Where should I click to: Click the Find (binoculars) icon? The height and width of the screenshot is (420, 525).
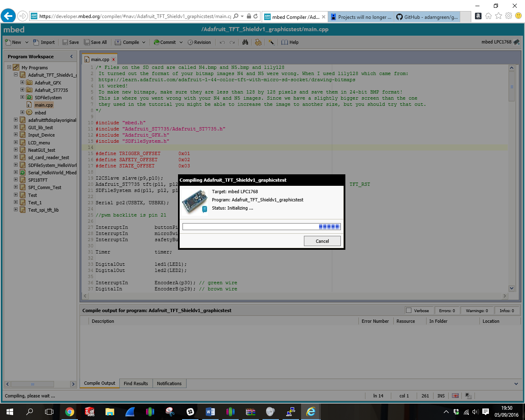tap(245, 42)
